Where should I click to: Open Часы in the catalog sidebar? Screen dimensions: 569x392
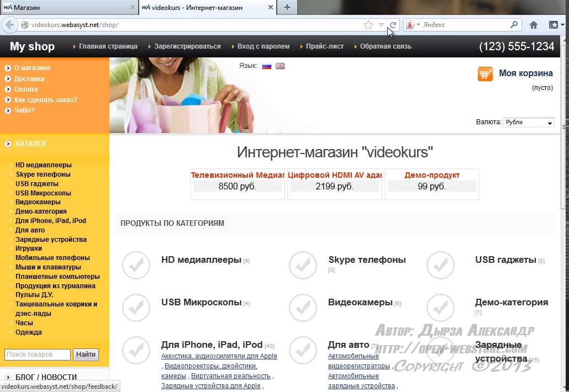click(24, 323)
